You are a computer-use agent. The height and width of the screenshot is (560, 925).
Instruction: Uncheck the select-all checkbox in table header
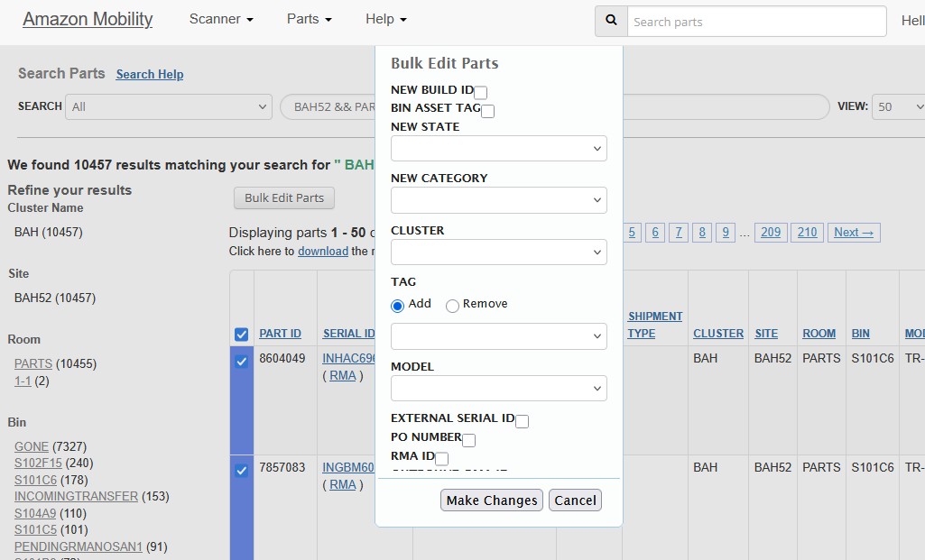click(241, 334)
